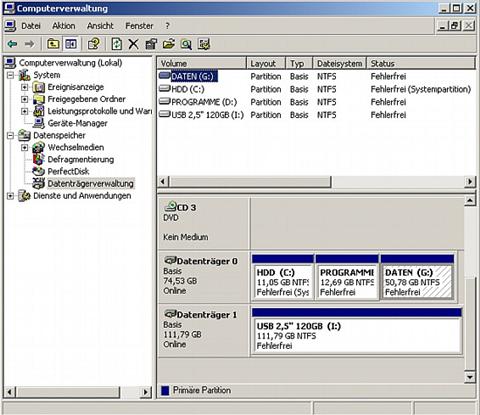The height and width of the screenshot is (415, 480).
Task: Click the Forward arrow toolbar icon
Action: pos(29,44)
